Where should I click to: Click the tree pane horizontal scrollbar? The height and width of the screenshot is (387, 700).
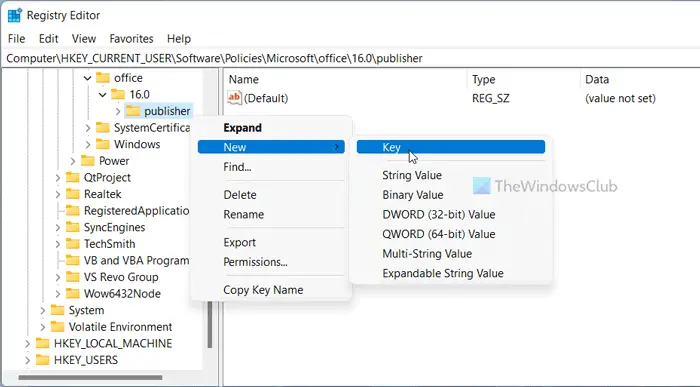point(91,378)
